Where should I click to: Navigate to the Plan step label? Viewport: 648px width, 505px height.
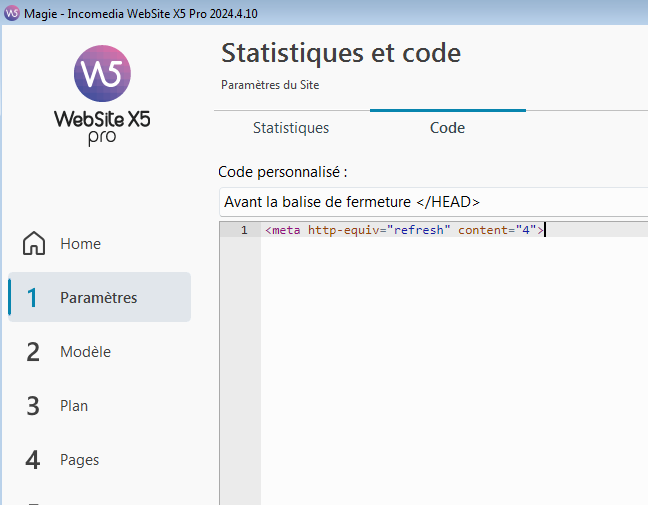[74, 406]
